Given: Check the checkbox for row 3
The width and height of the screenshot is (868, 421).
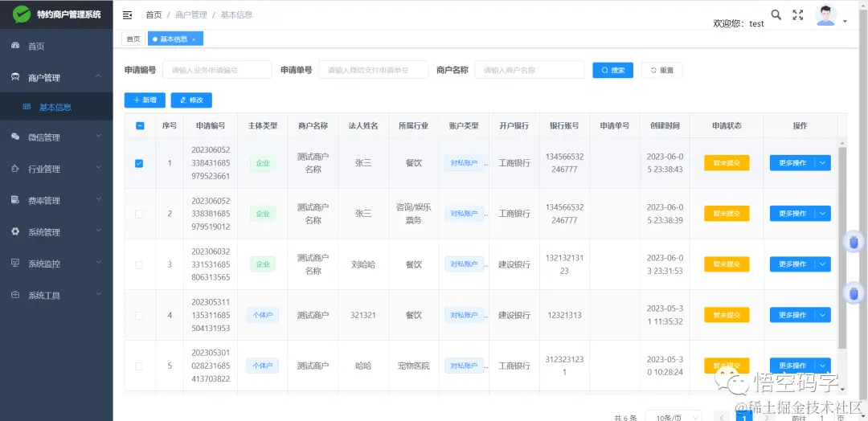Looking at the screenshot, I should pyautogui.click(x=139, y=264).
